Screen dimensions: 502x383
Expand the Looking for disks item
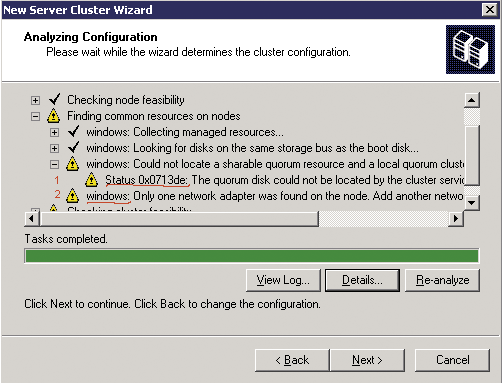click(54, 148)
